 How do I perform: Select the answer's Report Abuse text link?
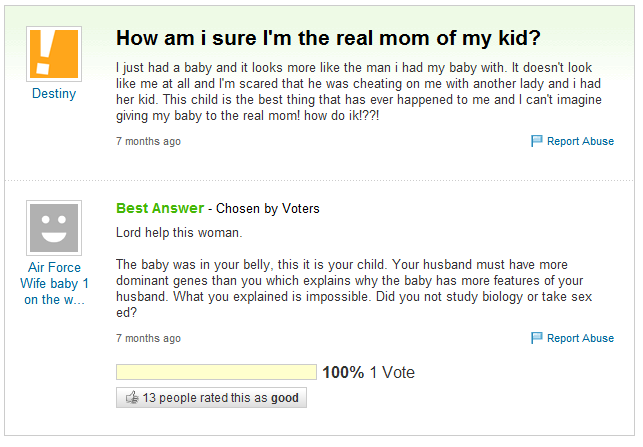(x=580, y=338)
